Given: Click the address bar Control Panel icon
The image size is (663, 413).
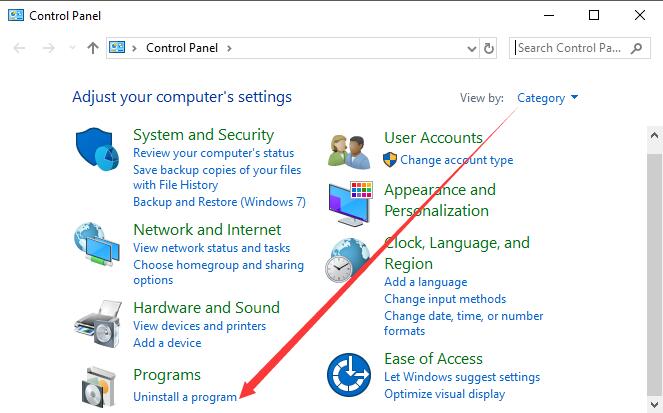Looking at the screenshot, I should tap(117, 47).
